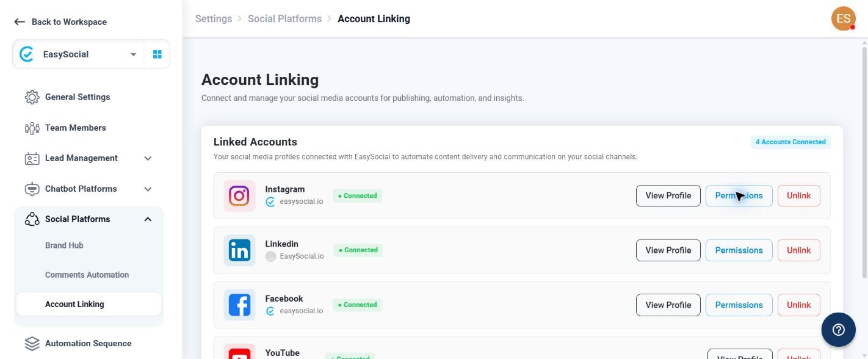Click the small profile avatar beside EasySocial.io under Linkedin
The height and width of the screenshot is (359, 868).
270,256
